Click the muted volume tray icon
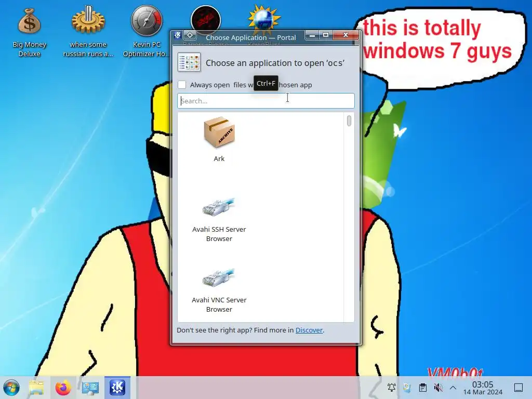Image resolution: width=532 pixels, height=399 pixels. pyautogui.click(x=438, y=388)
